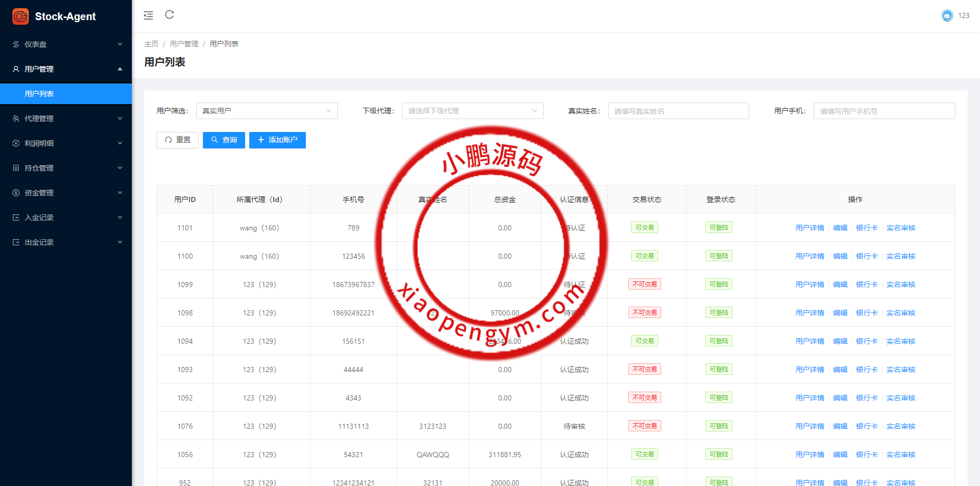Click the 资金管理 coin icon in the sidebar
The height and width of the screenshot is (486, 980).
point(16,193)
